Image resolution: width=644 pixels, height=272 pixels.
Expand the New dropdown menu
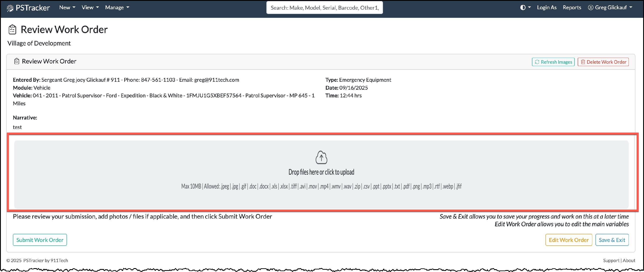click(67, 8)
